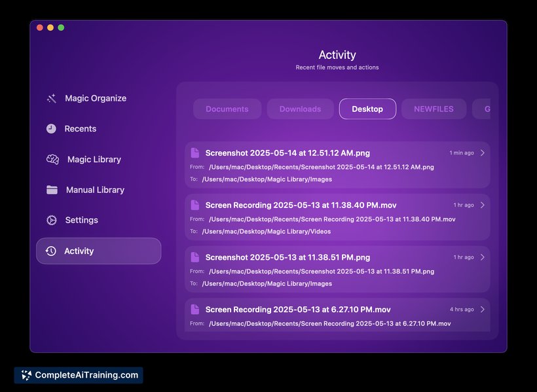Click the Settings gear icon
The image size is (537, 392).
52,220
